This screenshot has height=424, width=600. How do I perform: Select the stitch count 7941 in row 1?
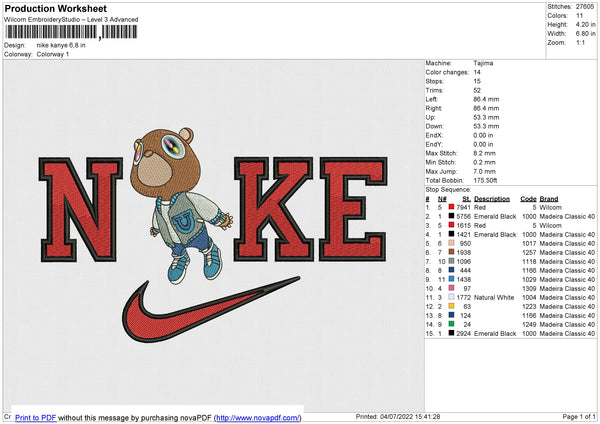tap(463, 207)
